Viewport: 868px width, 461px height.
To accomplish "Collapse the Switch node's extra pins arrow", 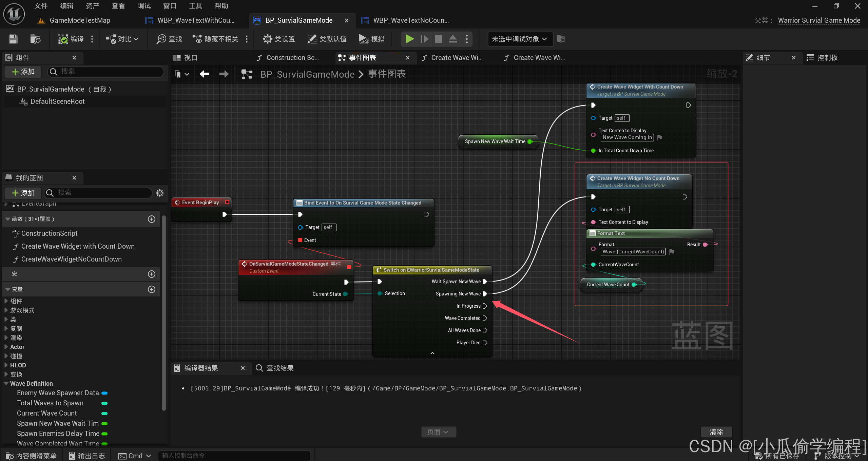I will tap(432, 353).
